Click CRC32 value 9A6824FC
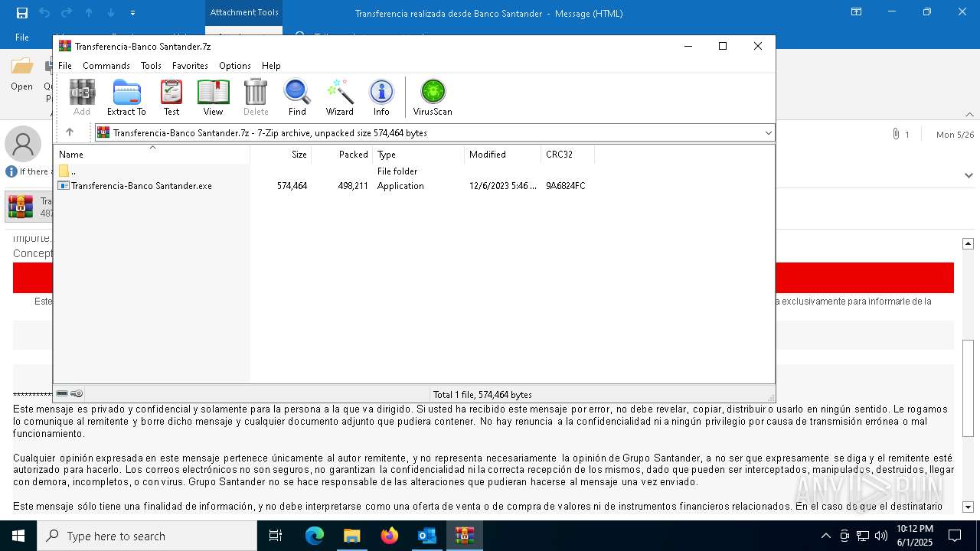 [566, 186]
